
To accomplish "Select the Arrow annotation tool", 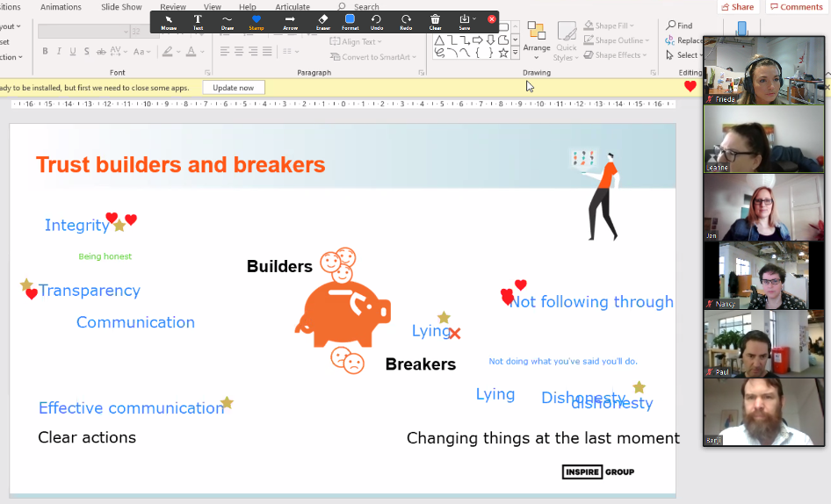I will coord(290,22).
